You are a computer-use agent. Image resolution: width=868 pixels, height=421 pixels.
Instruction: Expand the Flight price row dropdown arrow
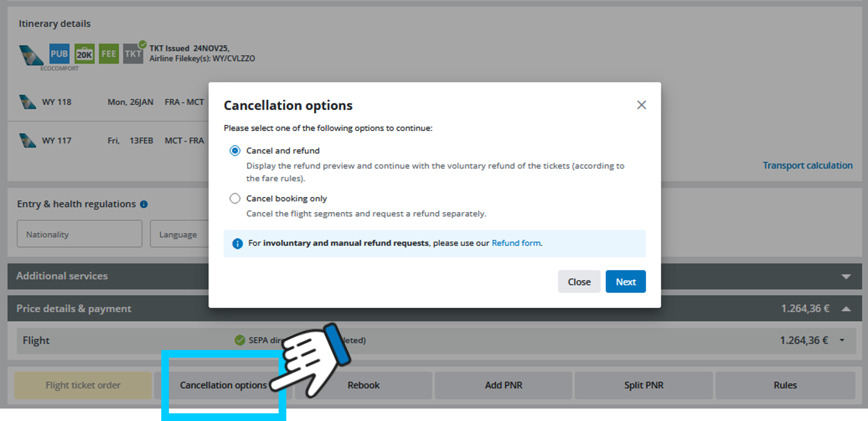(x=842, y=341)
